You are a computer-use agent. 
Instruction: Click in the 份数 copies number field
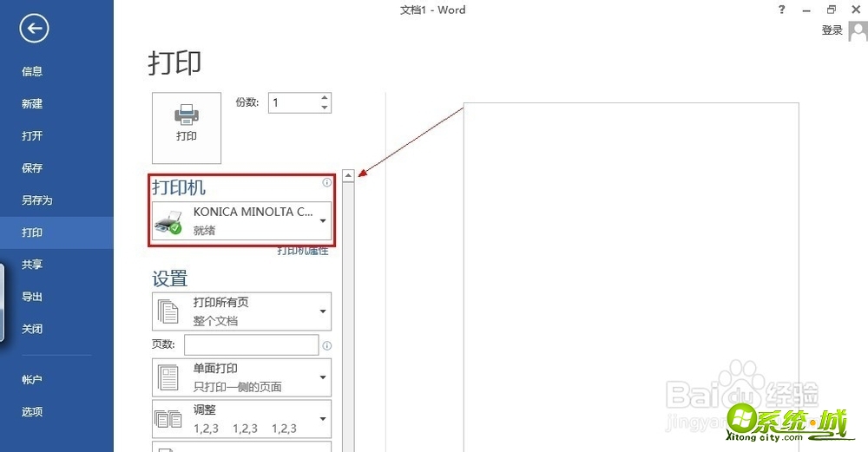pos(294,103)
